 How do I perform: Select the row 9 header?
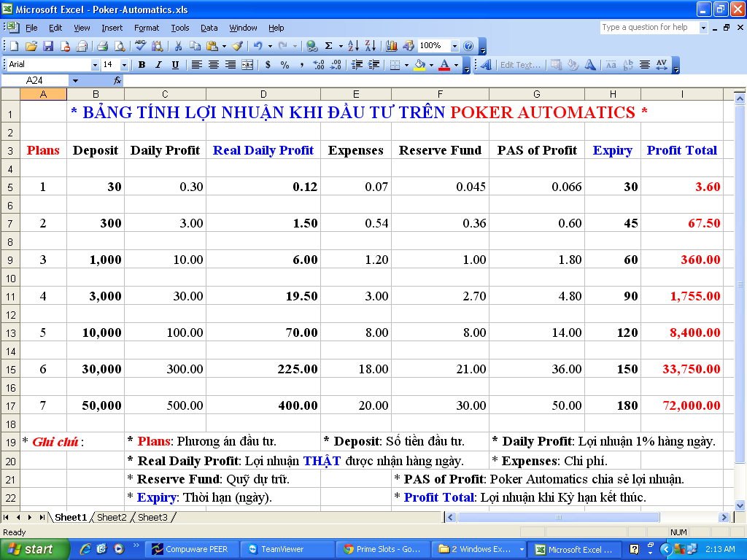point(10,260)
